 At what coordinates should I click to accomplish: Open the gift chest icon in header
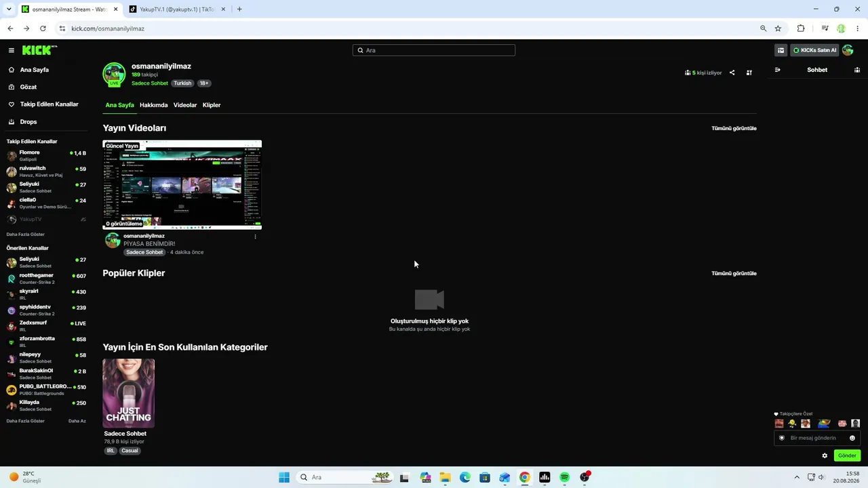(781, 50)
